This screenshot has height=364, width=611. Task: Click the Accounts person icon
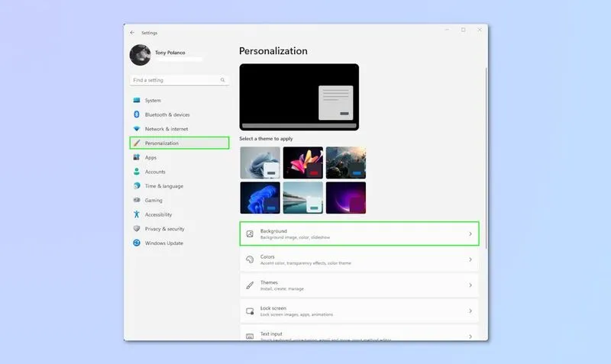pos(137,171)
